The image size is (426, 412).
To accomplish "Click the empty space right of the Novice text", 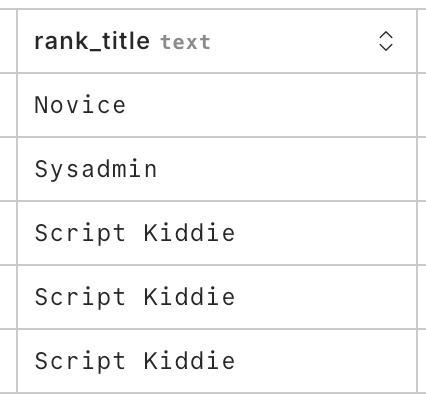I will click(270, 105).
